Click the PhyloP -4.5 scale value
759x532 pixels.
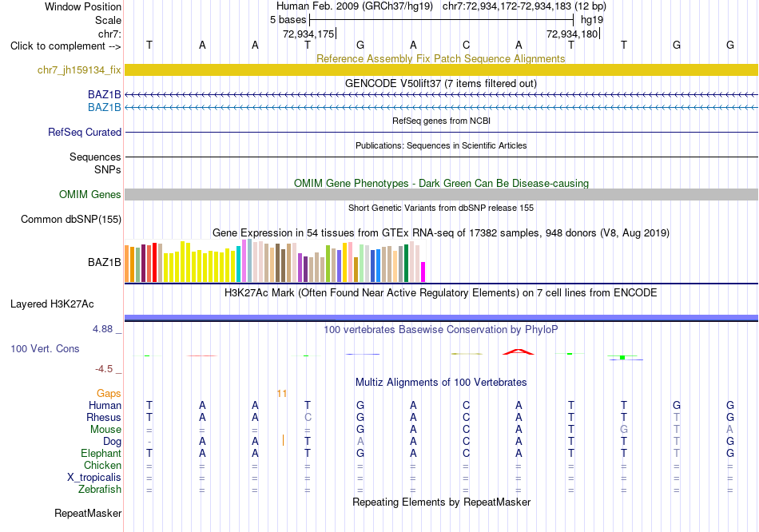click(104, 369)
